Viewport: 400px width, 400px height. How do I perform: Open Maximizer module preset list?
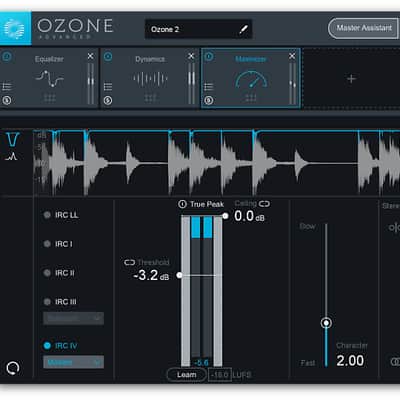tap(209, 87)
